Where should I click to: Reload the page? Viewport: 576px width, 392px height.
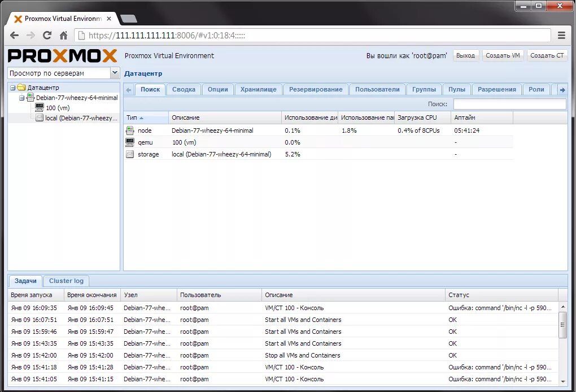click(47, 35)
